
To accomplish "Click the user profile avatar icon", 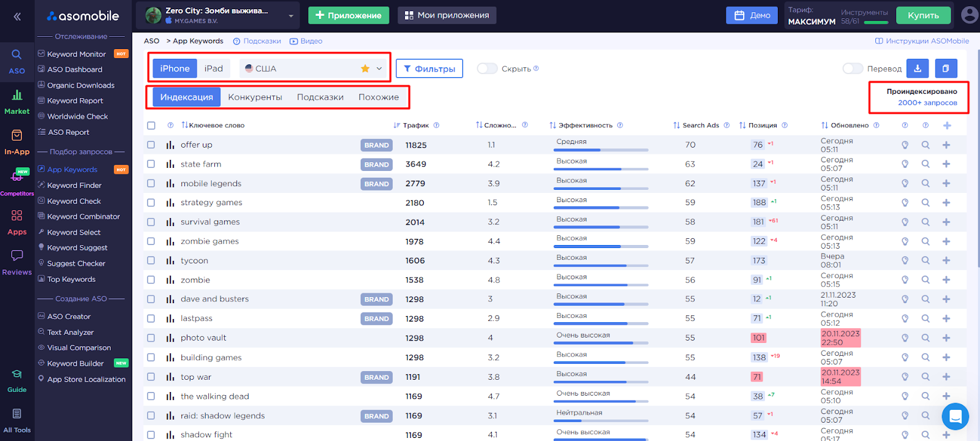I will (x=969, y=15).
